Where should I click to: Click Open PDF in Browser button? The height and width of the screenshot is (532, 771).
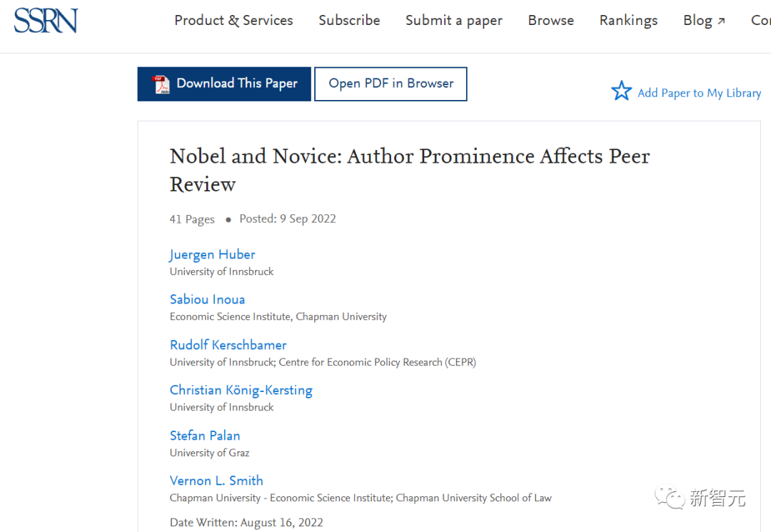coord(390,84)
